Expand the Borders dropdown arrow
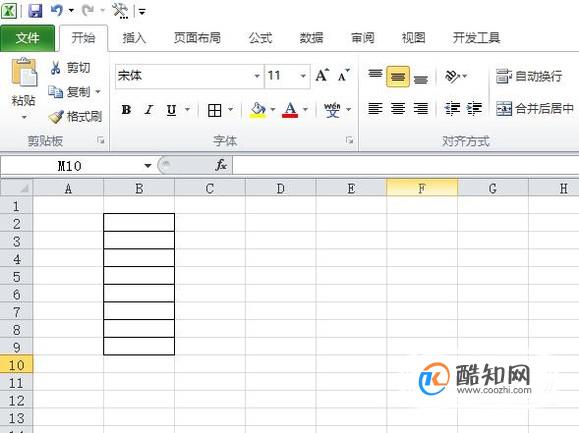 230,109
